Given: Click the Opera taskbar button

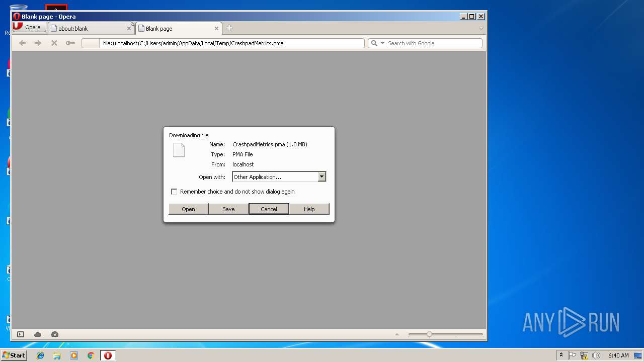Looking at the screenshot, I should coord(108,355).
